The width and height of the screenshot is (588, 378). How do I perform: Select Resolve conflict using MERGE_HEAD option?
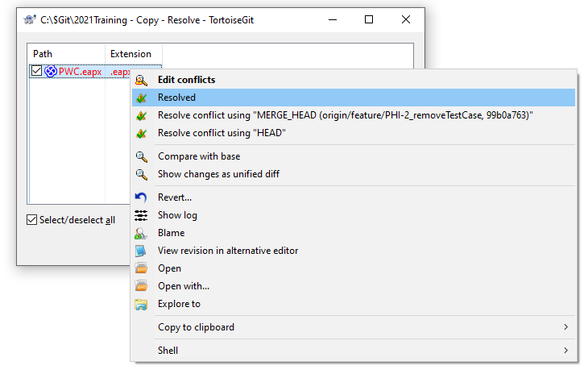pyautogui.click(x=345, y=115)
